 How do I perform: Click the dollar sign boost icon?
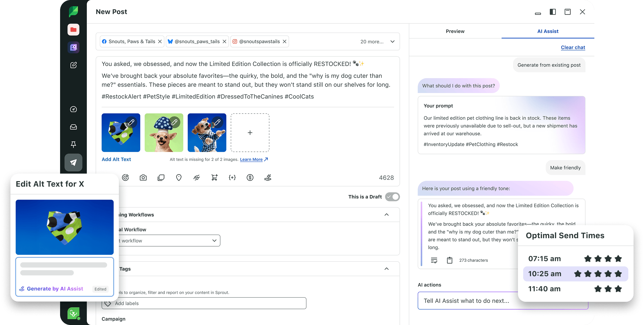point(250,178)
